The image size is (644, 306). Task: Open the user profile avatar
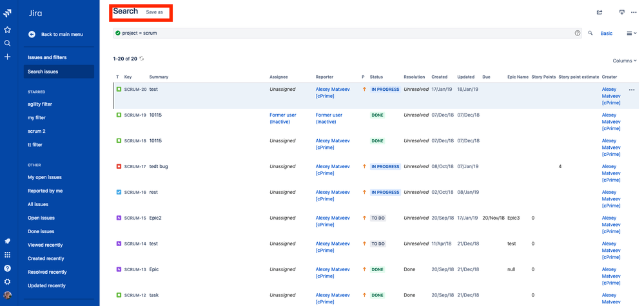[7, 295]
